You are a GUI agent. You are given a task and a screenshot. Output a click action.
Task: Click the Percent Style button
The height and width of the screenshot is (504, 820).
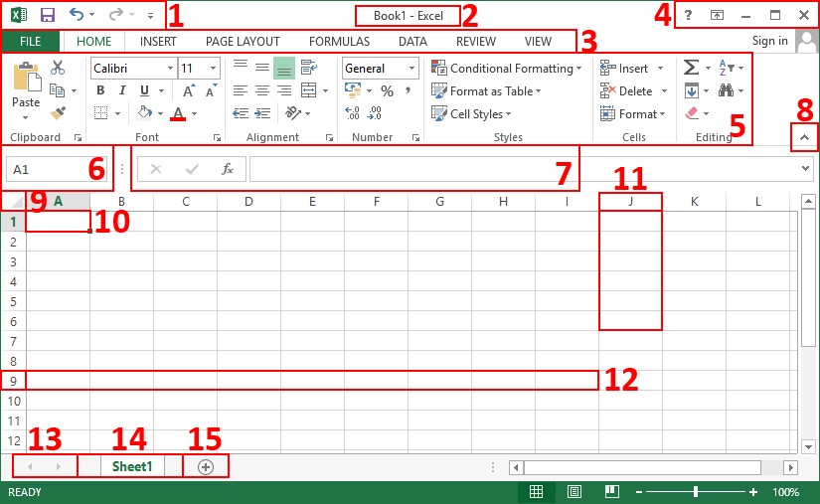point(387,91)
